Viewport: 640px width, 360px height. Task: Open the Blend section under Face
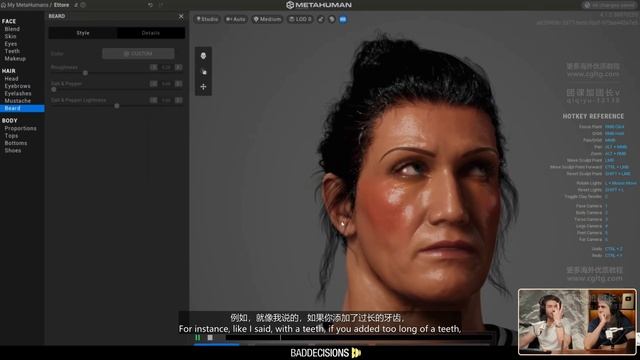tap(12, 29)
